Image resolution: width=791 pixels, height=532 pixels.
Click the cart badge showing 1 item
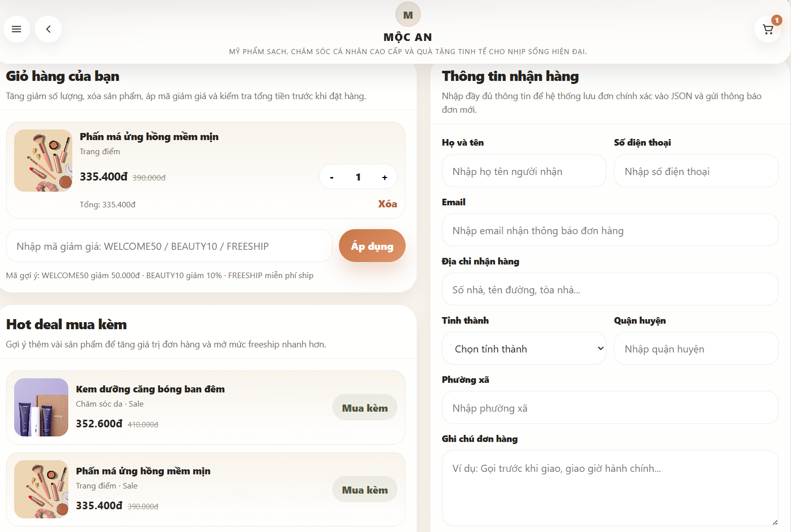(x=776, y=20)
